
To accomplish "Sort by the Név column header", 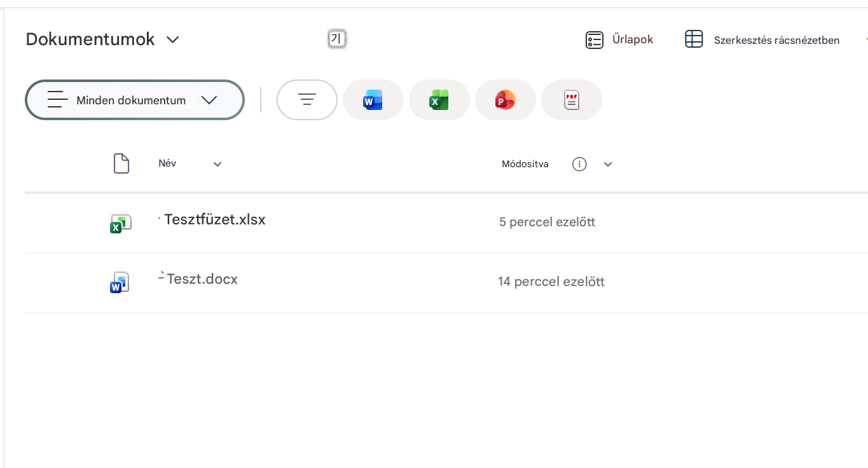I will pyautogui.click(x=167, y=163).
